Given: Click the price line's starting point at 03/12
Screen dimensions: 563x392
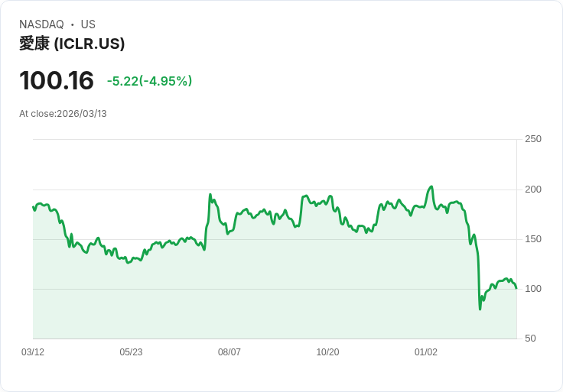Looking at the screenshot, I should pyautogui.click(x=33, y=207).
